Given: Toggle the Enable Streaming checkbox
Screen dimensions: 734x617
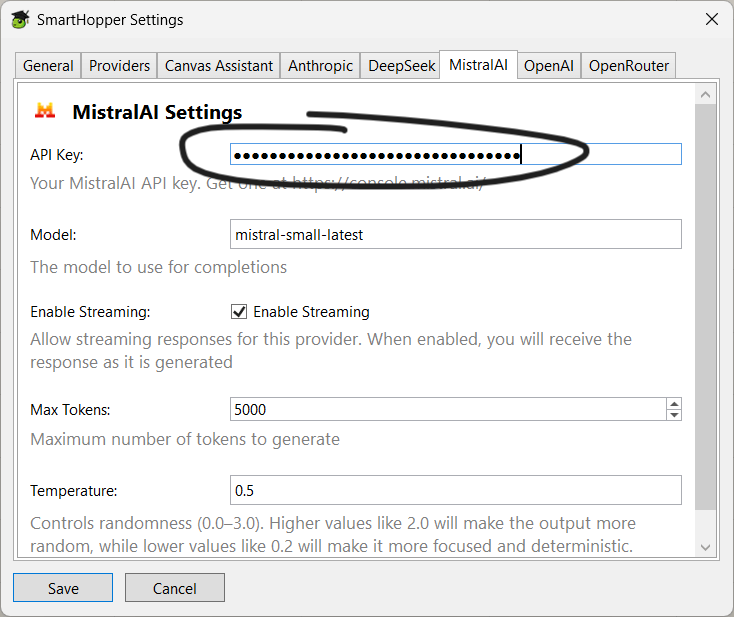Looking at the screenshot, I should click(239, 311).
